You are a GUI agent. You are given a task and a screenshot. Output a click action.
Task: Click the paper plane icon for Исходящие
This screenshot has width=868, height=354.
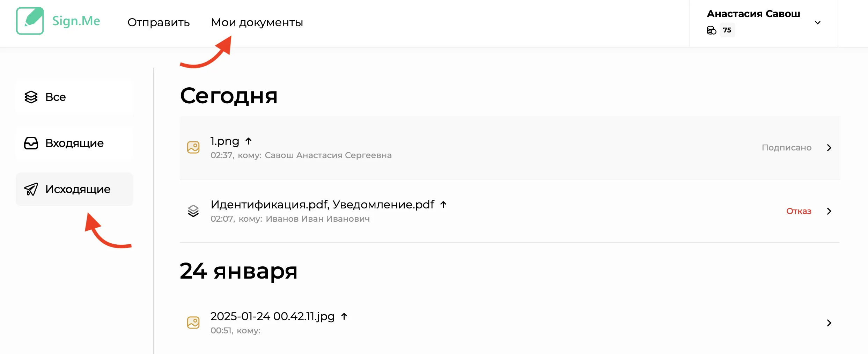31,189
